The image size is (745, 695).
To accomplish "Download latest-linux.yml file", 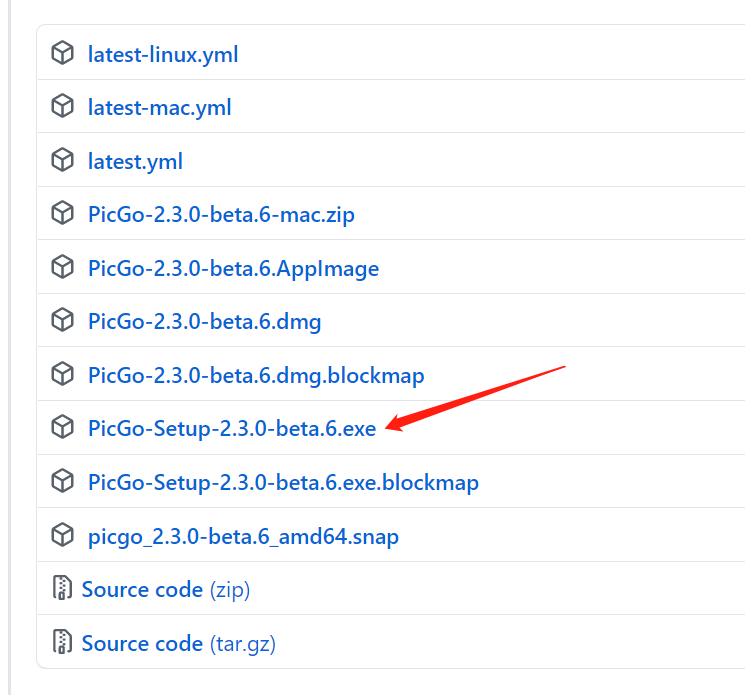I will click(x=163, y=54).
